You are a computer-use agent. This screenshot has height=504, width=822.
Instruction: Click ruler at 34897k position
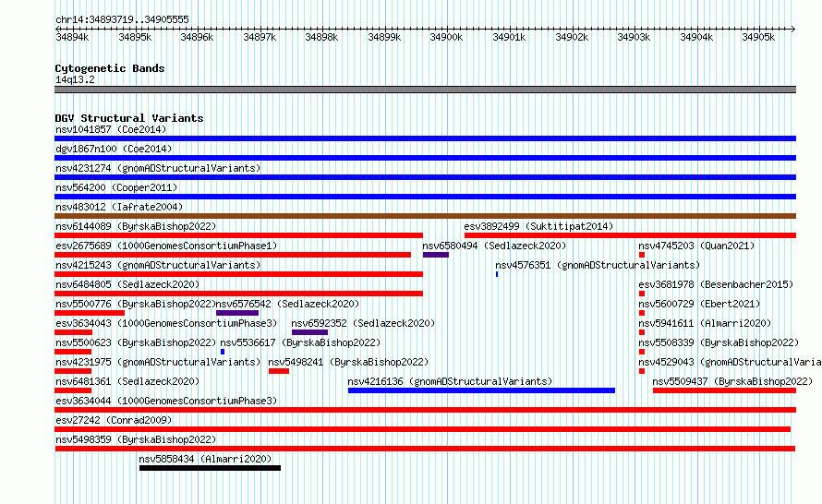click(x=260, y=37)
